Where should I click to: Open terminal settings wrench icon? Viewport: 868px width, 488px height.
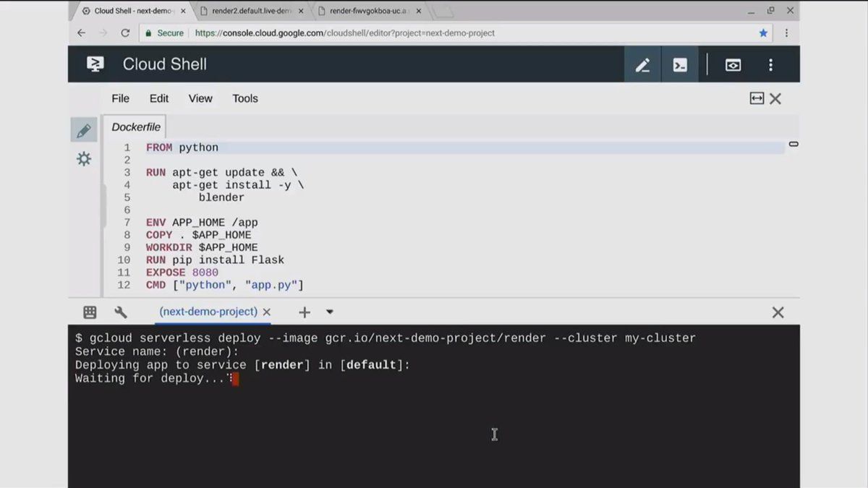click(x=121, y=312)
